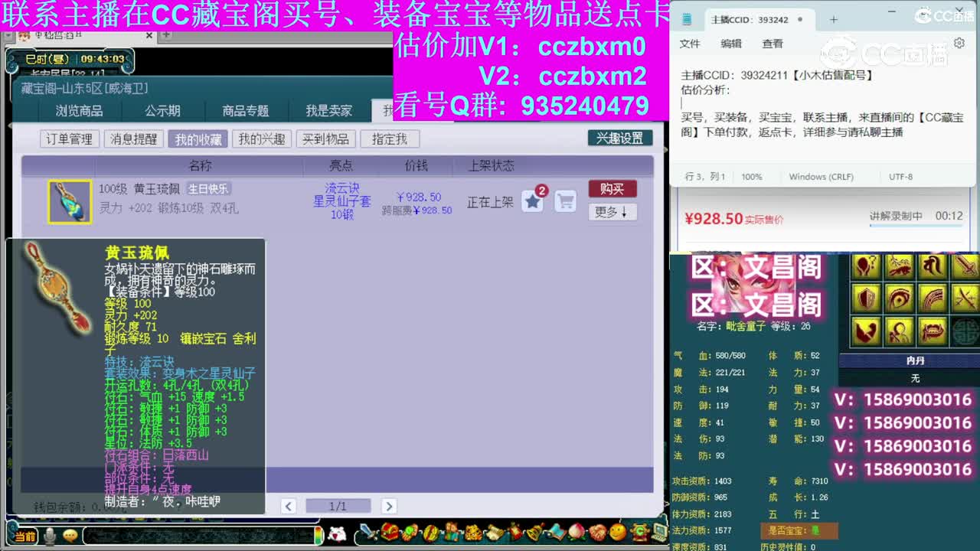
Task: Click the handshake friends icon in toolbar
Action: pos(596,532)
